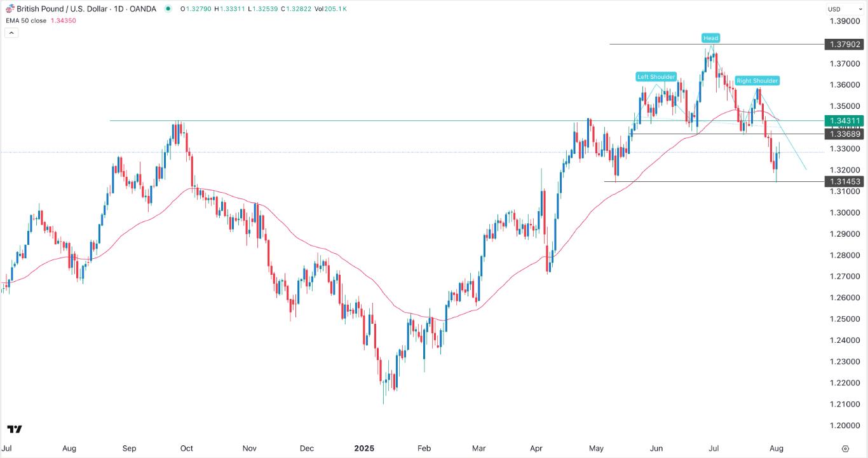The height and width of the screenshot is (458, 868).
Task: Click the 1.31453 support price tag
Action: click(x=844, y=181)
